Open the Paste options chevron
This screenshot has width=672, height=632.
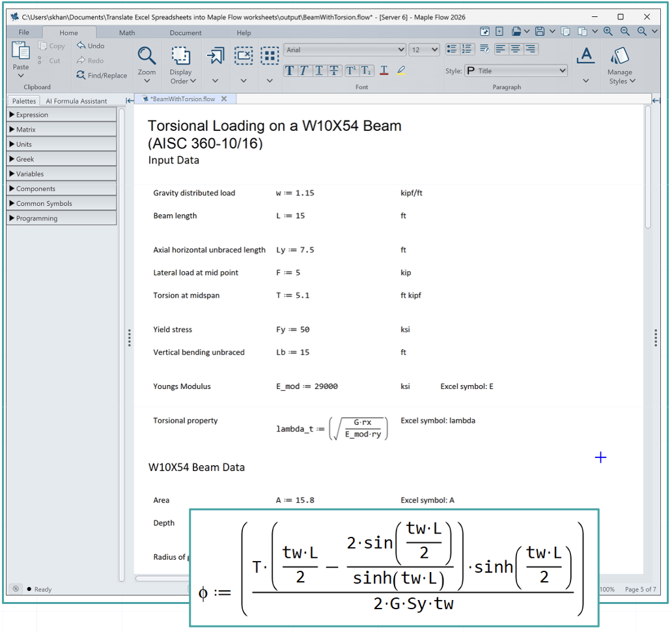point(21,76)
